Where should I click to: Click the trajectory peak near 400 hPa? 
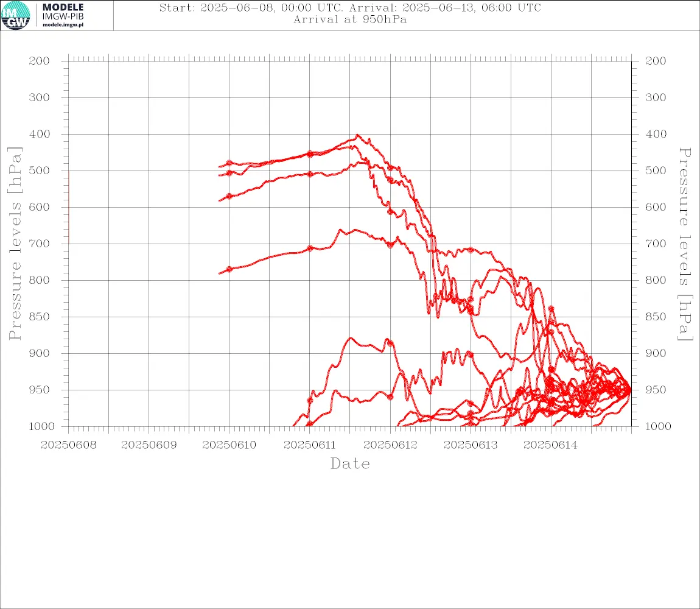(x=357, y=135)
